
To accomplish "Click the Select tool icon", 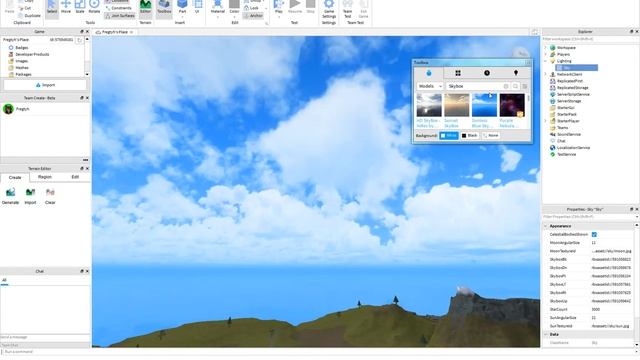I will 52,7.
